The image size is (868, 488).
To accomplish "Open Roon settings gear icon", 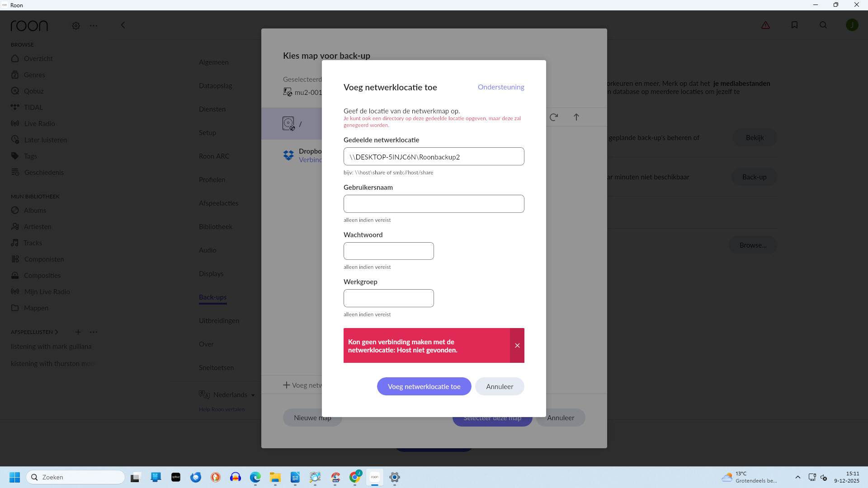I will tap(76, 26).
